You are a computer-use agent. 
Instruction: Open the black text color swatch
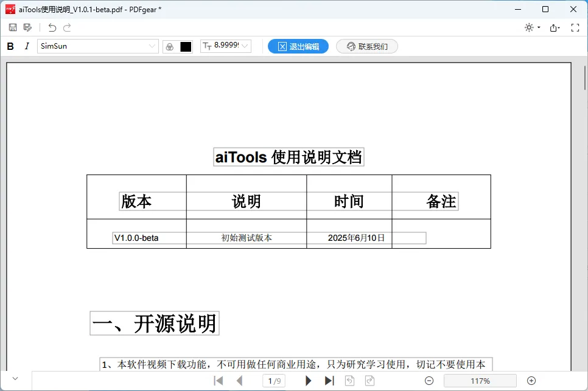186,46
